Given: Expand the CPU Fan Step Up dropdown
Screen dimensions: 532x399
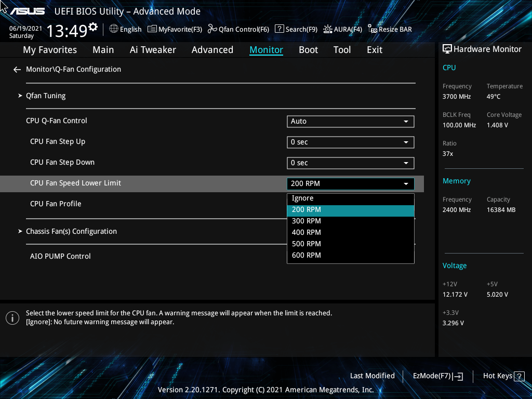Looking at the screenshot, I should coord(350,142).
